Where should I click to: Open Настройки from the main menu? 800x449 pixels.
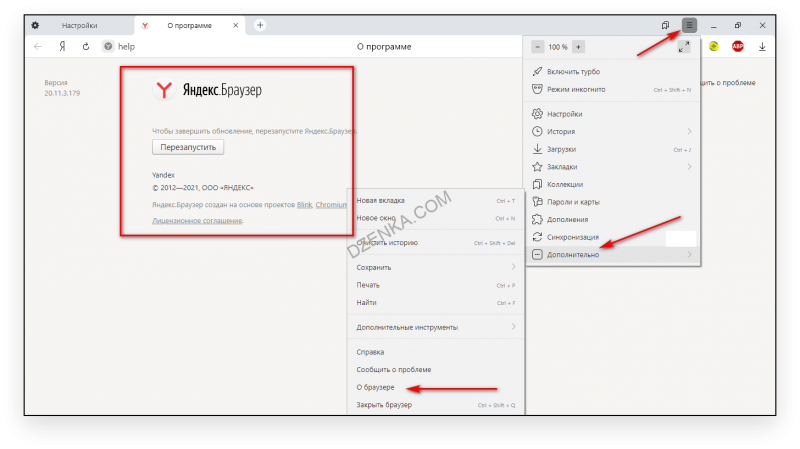coord(611,114)
